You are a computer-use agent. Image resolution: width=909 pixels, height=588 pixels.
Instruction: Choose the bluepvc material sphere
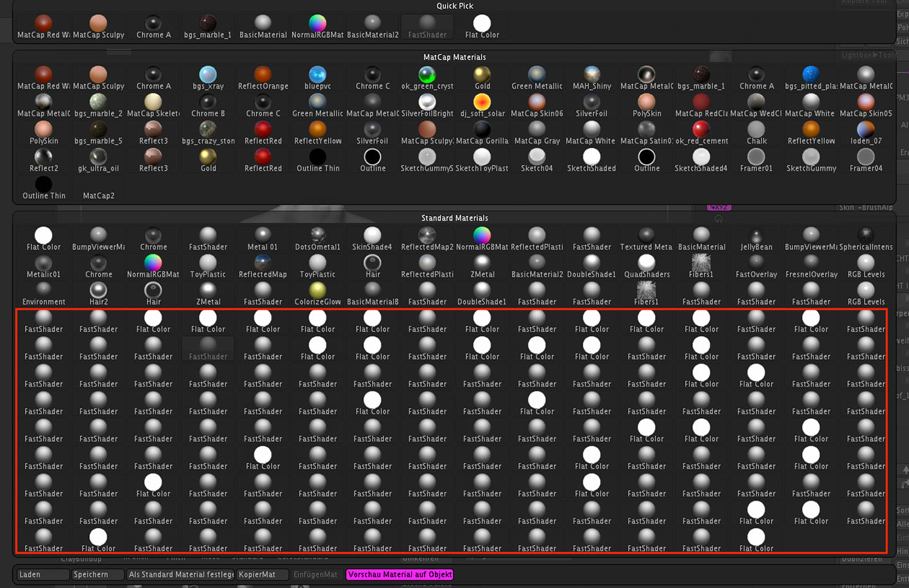[318, 76]
